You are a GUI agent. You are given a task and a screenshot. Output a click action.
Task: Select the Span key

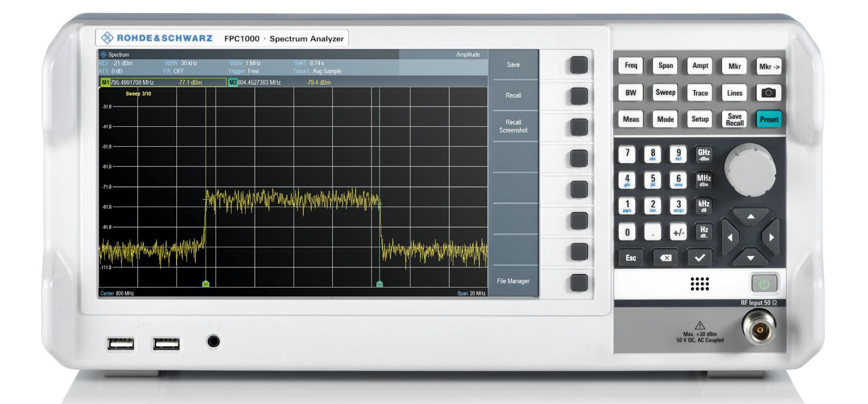665,66
